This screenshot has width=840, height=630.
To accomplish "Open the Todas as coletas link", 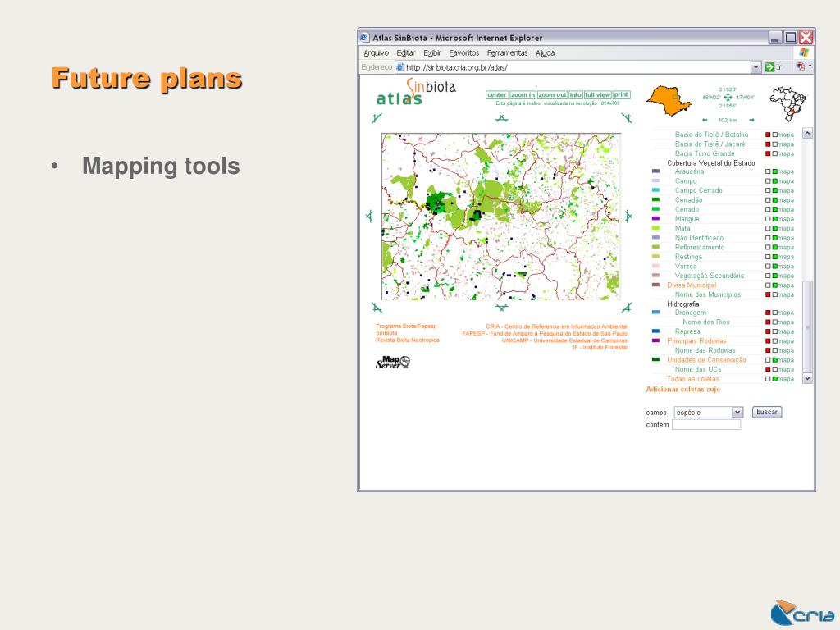I will tap(692, 379).
